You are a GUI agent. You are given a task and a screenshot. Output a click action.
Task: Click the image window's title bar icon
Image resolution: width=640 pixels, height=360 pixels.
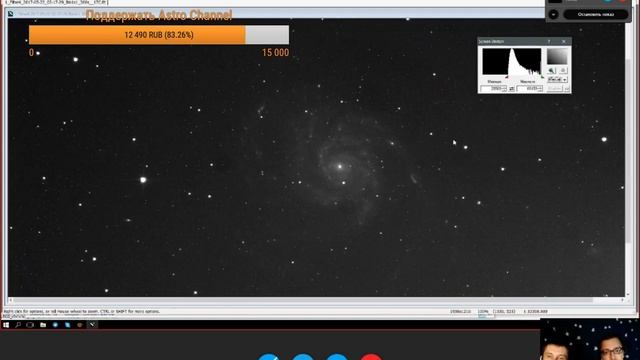(x=11, y=13)
